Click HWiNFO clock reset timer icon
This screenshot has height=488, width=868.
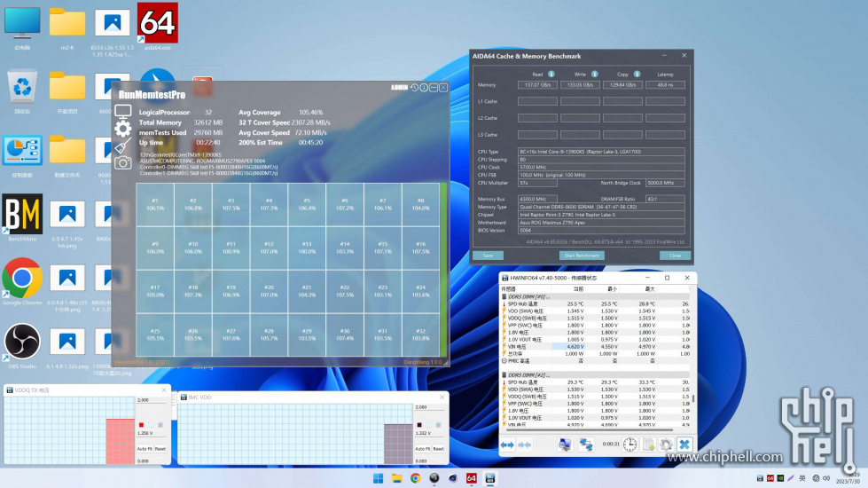630,445
